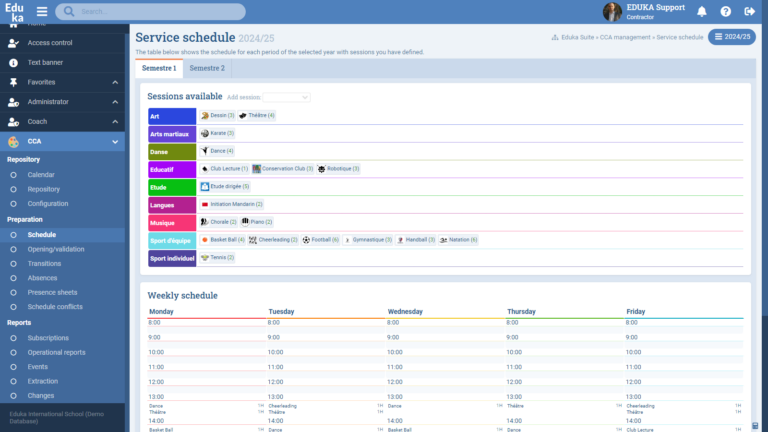The image size is (768, 432).
Task: Select the Karate (3) session
Action: click(x=217, y=133)
